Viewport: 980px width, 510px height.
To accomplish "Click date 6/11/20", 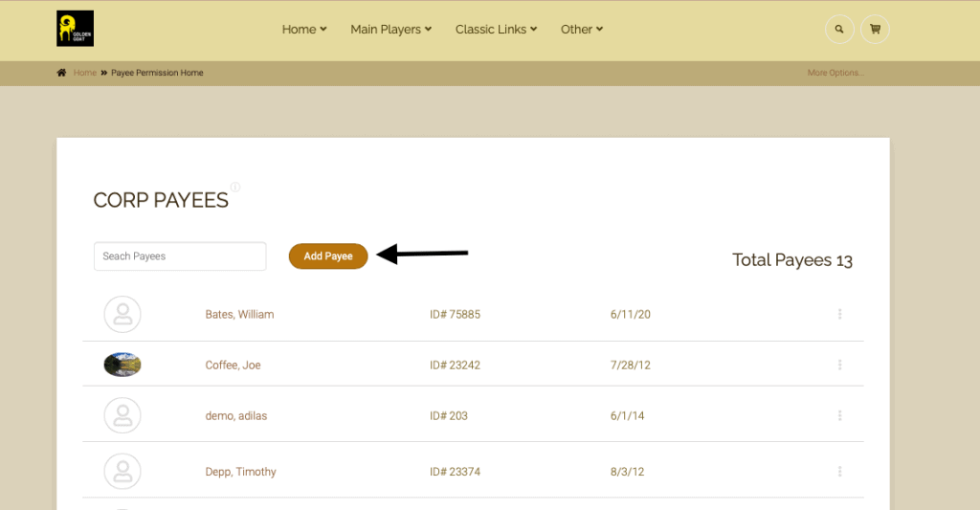I will pos(631,315).
